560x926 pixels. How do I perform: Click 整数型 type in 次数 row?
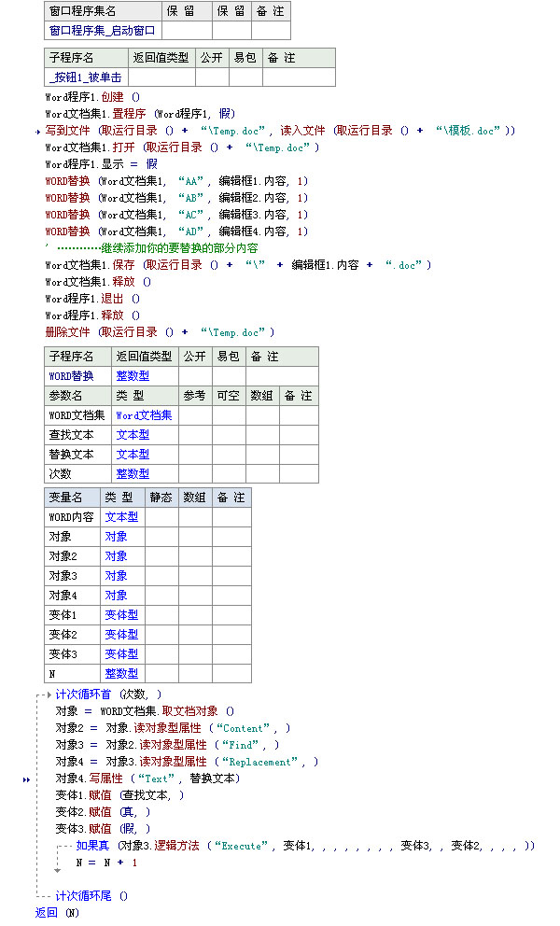(x=145, y=473)
